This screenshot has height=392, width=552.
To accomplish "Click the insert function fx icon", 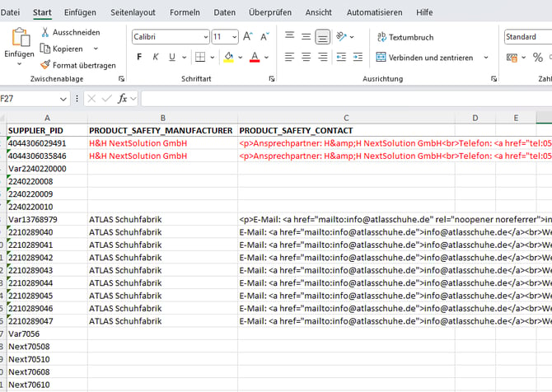I will tap(122, 98).
